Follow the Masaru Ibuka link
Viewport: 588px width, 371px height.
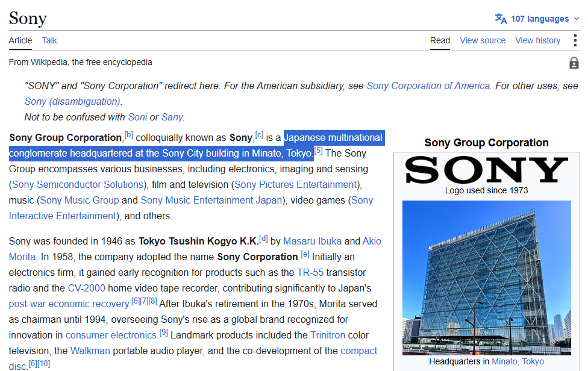coord(312,242)
